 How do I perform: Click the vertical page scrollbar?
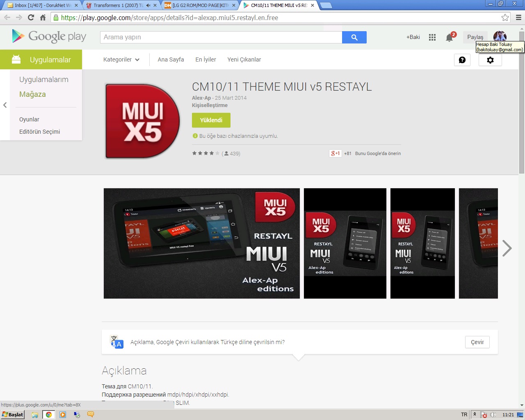(x=522, y=103)
